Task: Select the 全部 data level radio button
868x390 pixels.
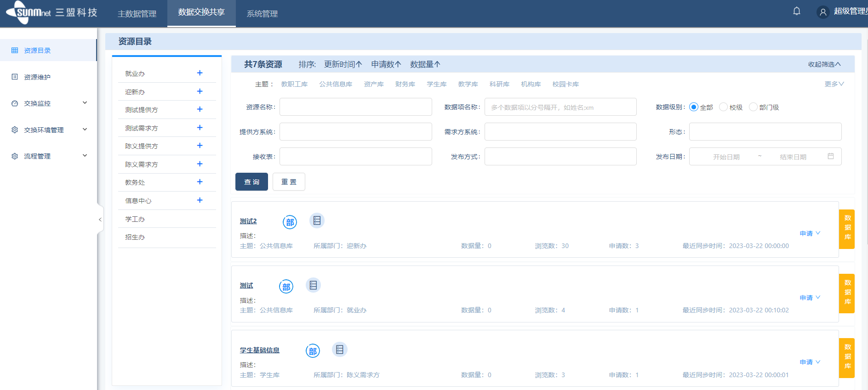Action: coord(694,107)
